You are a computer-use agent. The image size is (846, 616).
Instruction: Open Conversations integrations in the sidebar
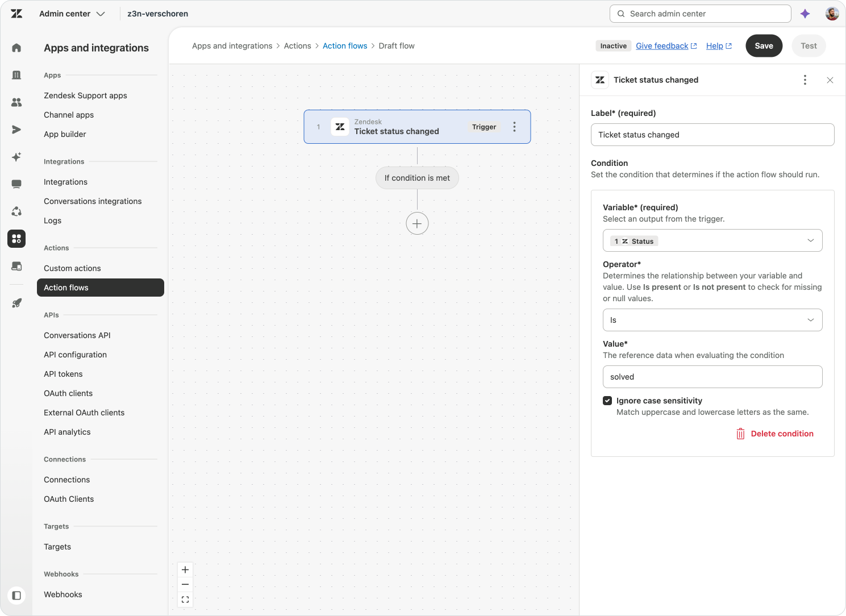93,201
